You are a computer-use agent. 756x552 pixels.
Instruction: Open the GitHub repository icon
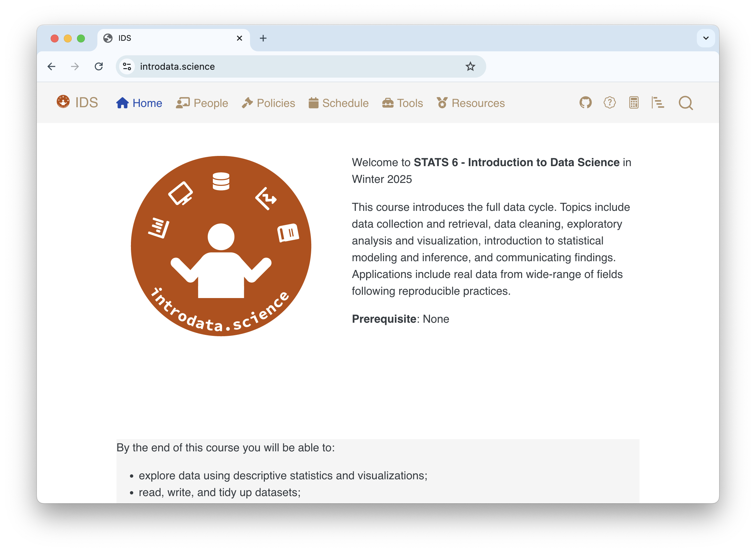pos(586,103)
